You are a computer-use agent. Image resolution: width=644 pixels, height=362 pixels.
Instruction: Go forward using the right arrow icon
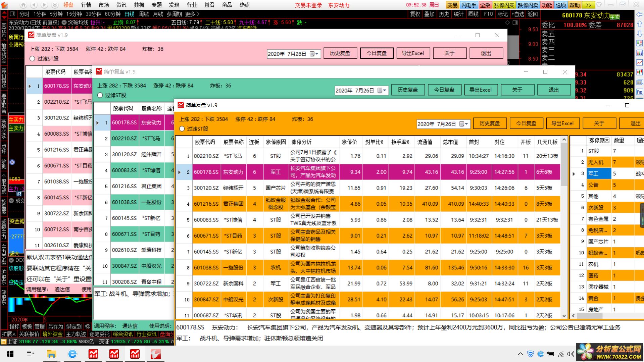click(x=44, y=5)
